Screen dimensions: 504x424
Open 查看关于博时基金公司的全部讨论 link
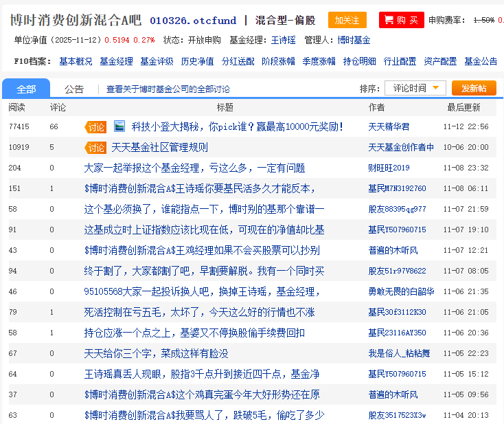168,89
